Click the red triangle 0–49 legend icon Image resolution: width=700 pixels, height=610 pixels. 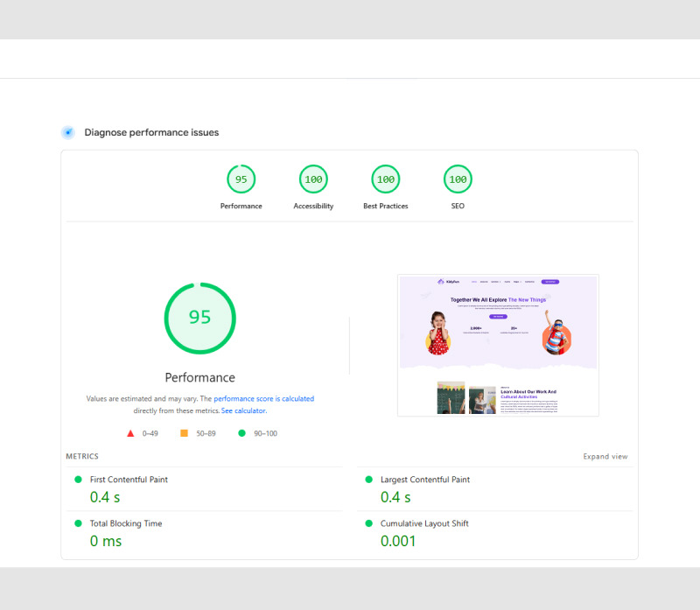tap(130, 433)
